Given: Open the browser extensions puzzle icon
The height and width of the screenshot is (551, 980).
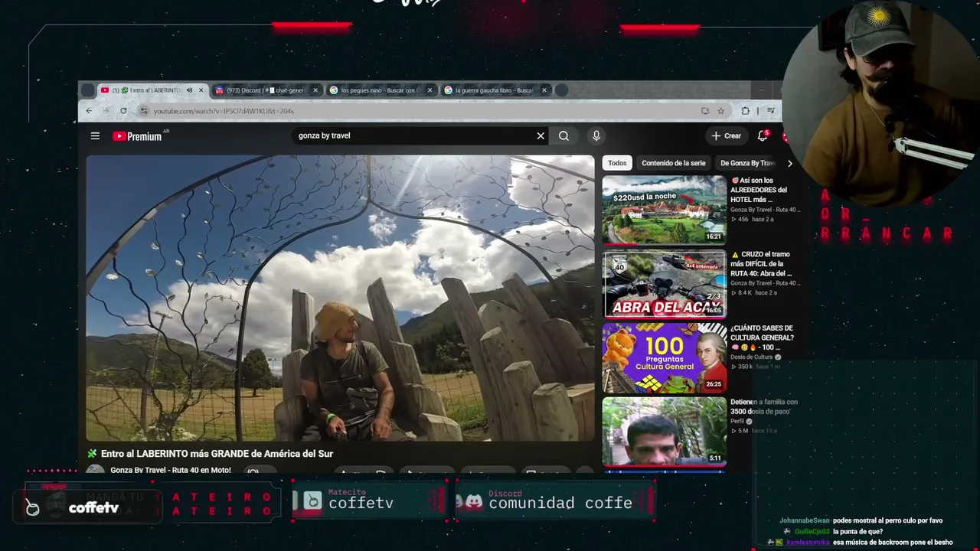Looking at the screenshot, I should click(x=745, y=111).
